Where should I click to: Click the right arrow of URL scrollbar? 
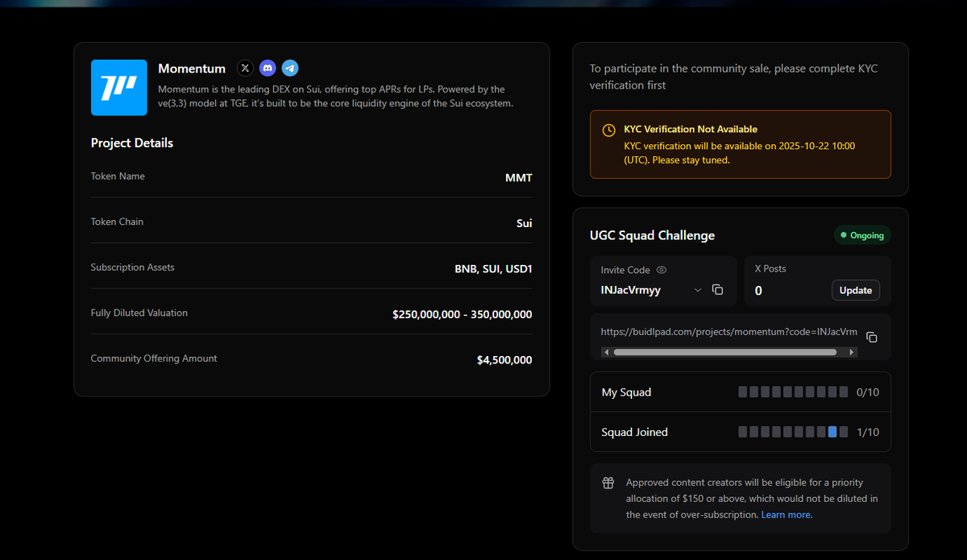(x=853, y=352)
